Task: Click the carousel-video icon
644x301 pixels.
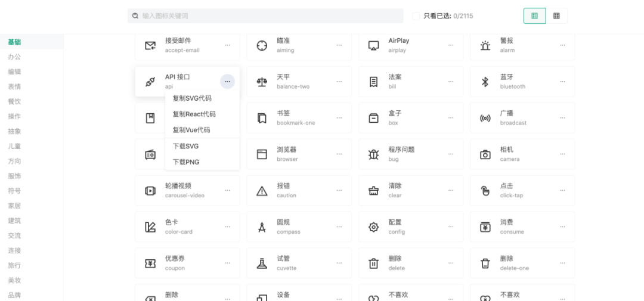Action: (x=150, y=191)
